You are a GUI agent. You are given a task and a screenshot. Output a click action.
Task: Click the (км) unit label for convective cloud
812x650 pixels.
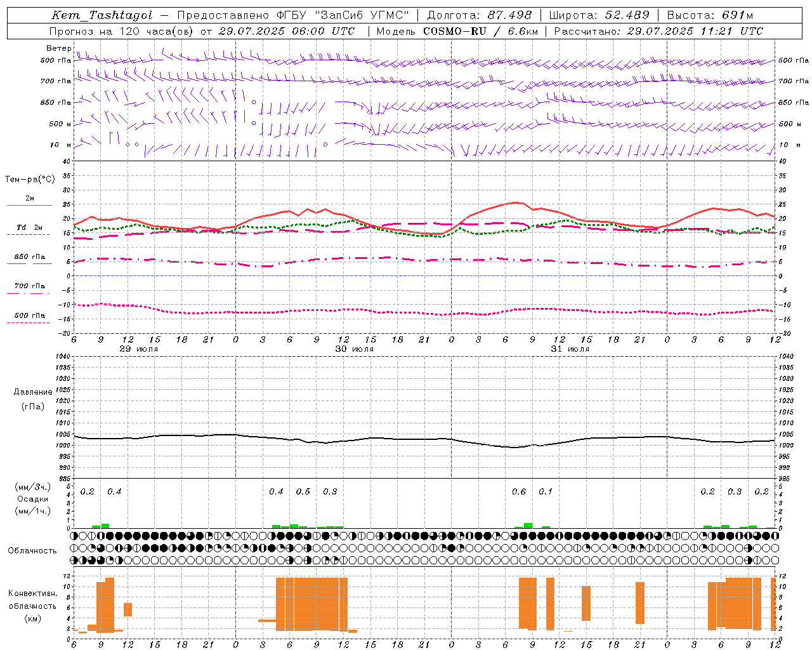pos(32,619)
